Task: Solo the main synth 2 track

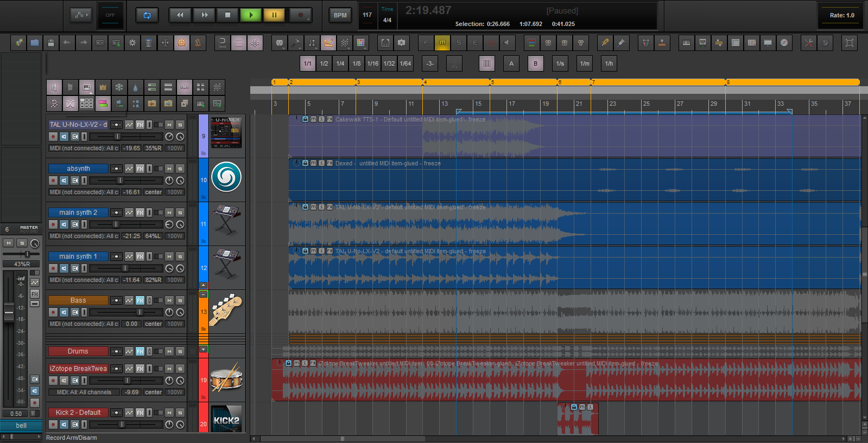Action: tap(180, 213)
